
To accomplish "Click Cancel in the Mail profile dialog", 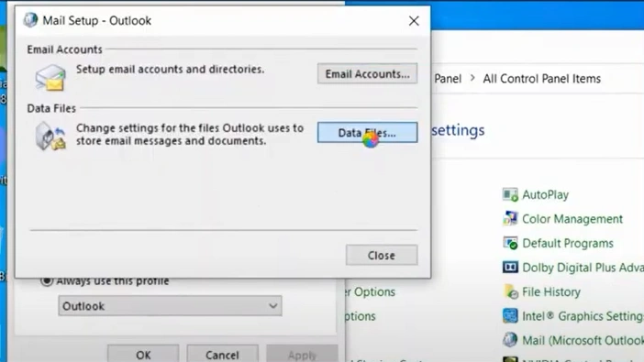I will coord(222,354).
